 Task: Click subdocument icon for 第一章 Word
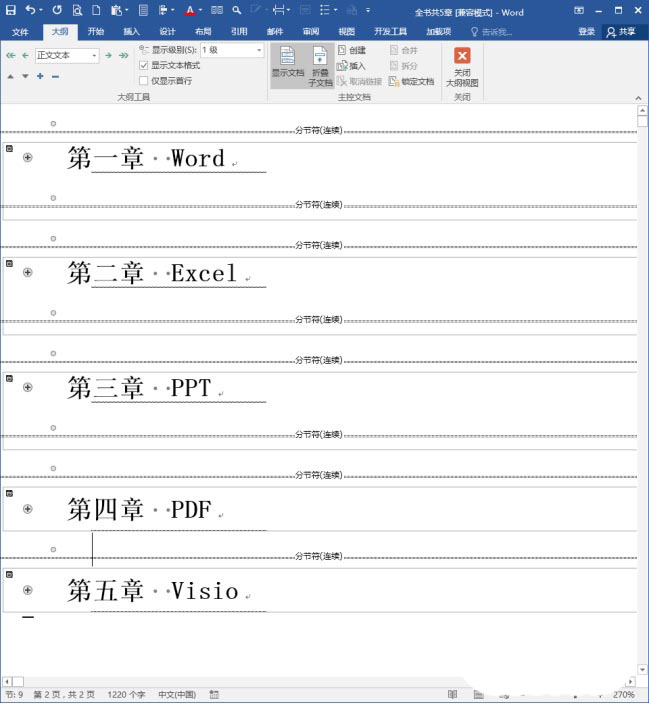[9, 149]
